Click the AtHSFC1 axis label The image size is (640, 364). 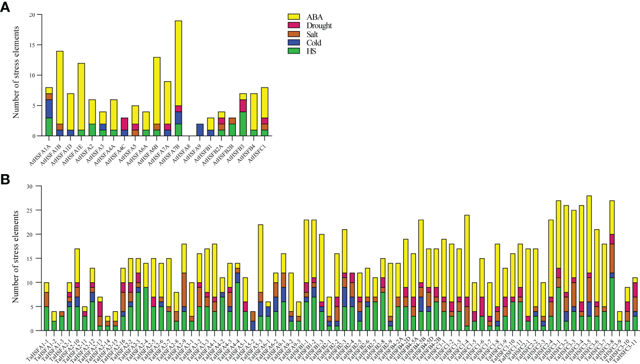(256, 154)
